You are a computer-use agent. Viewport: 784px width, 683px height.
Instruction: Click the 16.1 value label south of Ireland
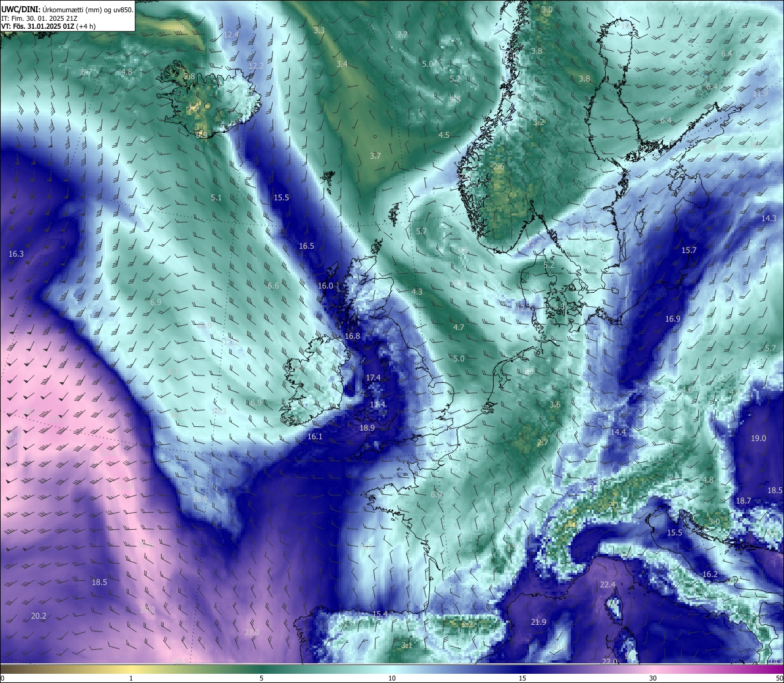tap(314, 436)
